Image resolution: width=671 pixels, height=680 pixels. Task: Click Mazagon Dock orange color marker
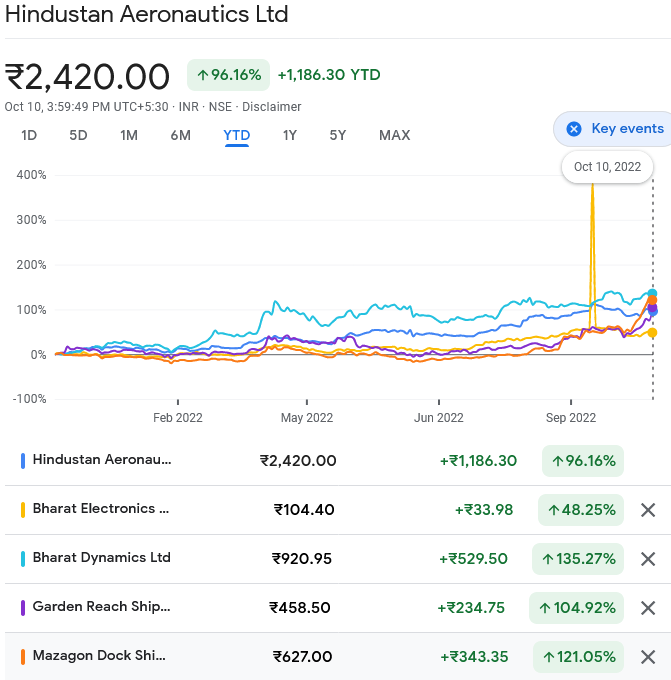coord(23,657)
